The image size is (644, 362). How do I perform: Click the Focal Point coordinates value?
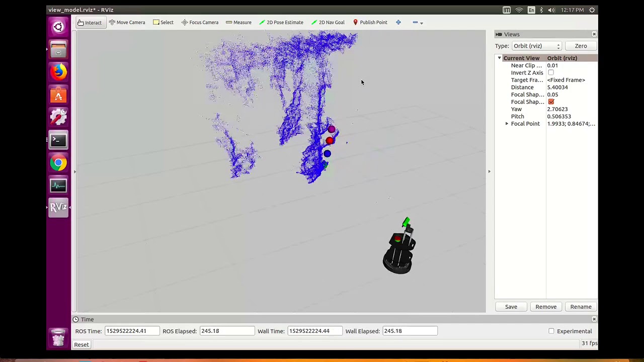click(571, 124)
